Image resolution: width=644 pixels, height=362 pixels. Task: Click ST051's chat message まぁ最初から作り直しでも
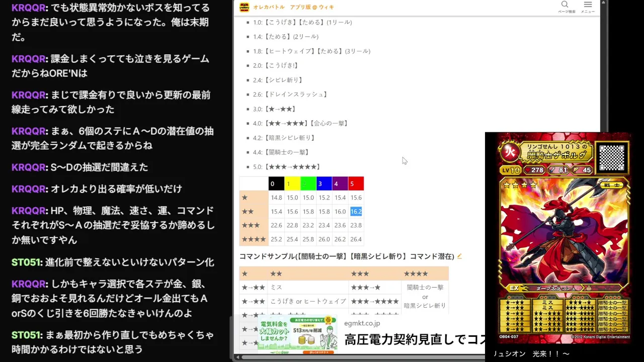click(x=113, y=342)
